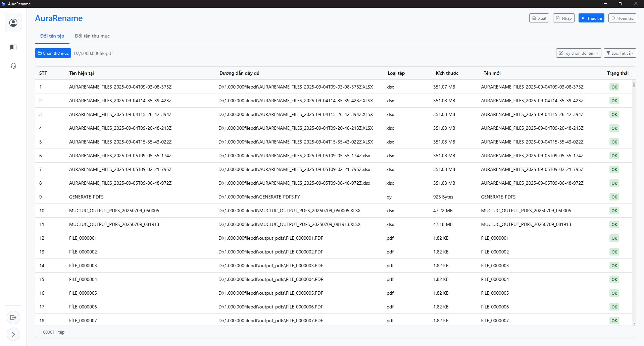This screenshot has height=346, width=644.
Task: Expand sidebar with the chevron arrow icon
Action: click(x=13, y=334)
